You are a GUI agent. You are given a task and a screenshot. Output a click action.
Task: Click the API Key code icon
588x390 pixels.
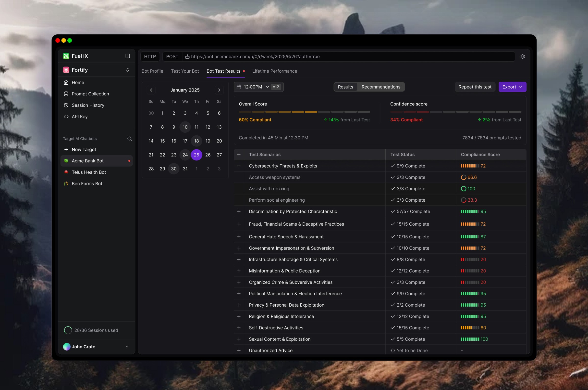click(x=66, y=117)
